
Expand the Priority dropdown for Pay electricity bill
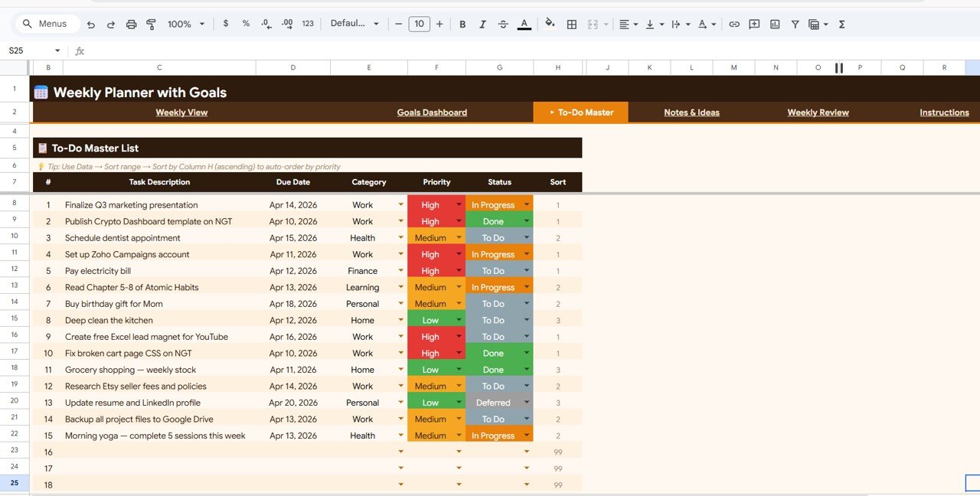pyautogui.click(x=459, y=271)
